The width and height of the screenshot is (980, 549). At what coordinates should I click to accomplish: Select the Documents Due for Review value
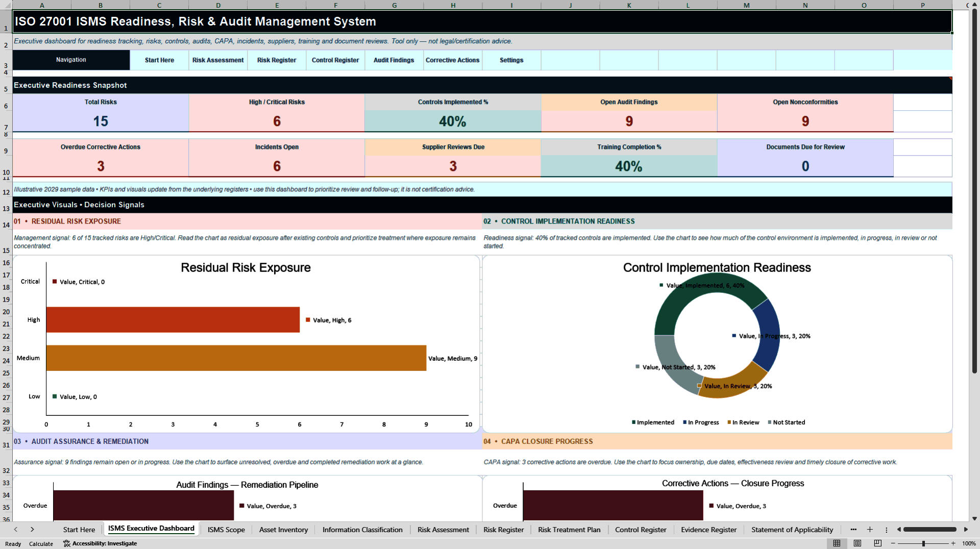[805, 166]
